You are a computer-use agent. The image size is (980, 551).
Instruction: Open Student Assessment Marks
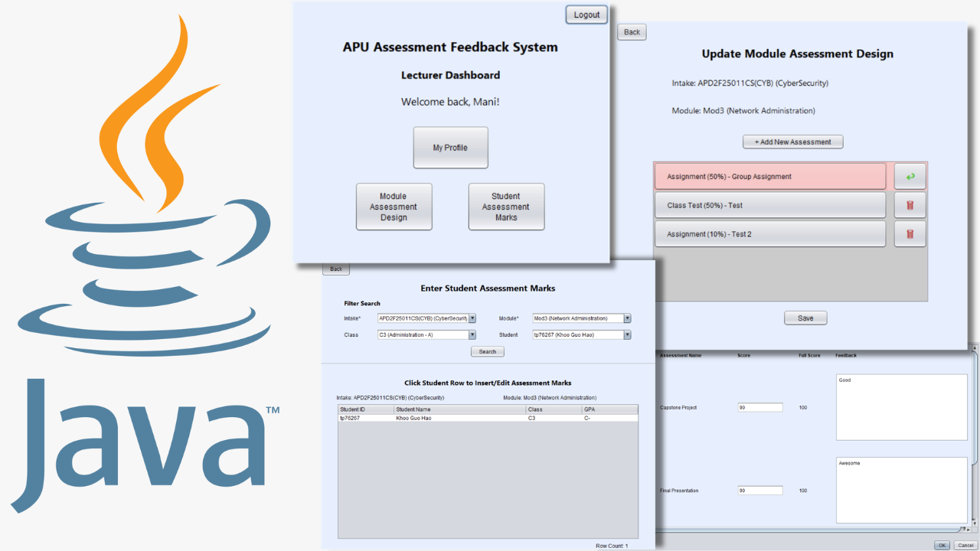pos(506,207)
